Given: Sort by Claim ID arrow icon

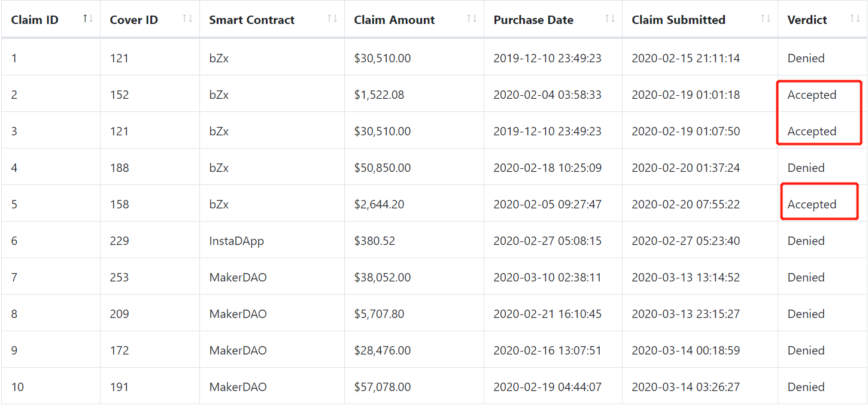Looking at the screenshot, I should [88, 19].
